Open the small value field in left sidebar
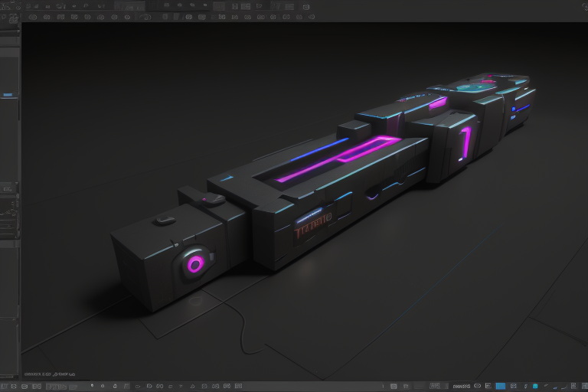588x392 pixels. 8,188
